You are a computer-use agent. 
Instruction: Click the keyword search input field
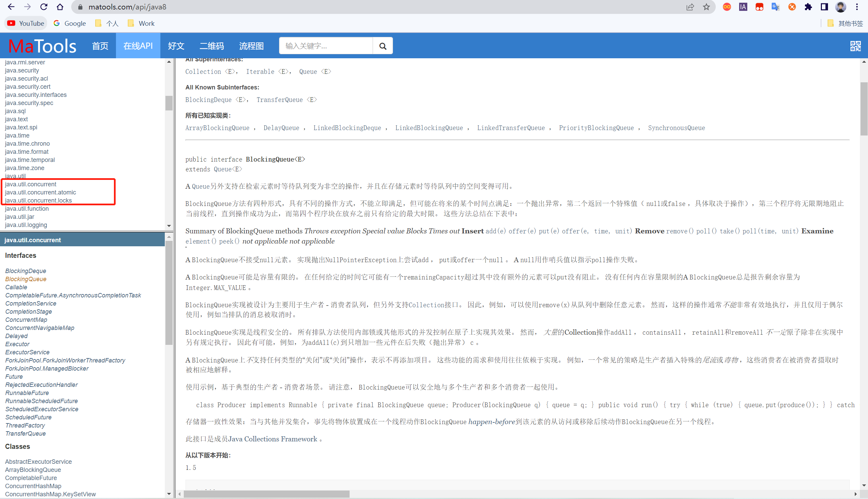325,46
